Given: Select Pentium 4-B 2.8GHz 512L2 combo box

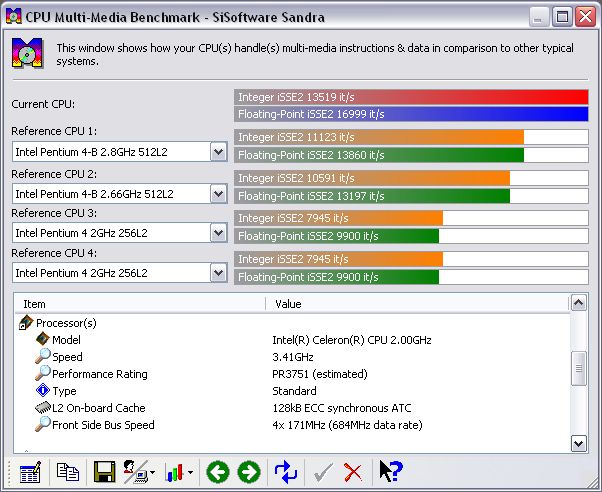Looking at the screenshot, I should [x=120, y=152].
